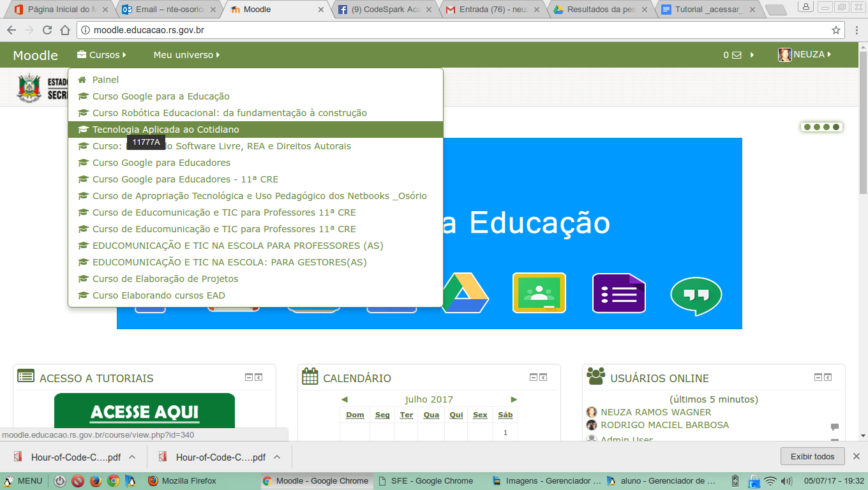The width and height of the screenshot is (868, 490).
Task: Open Educomunicação na Escola: para Gestores(as)
Action: (255, 262)
